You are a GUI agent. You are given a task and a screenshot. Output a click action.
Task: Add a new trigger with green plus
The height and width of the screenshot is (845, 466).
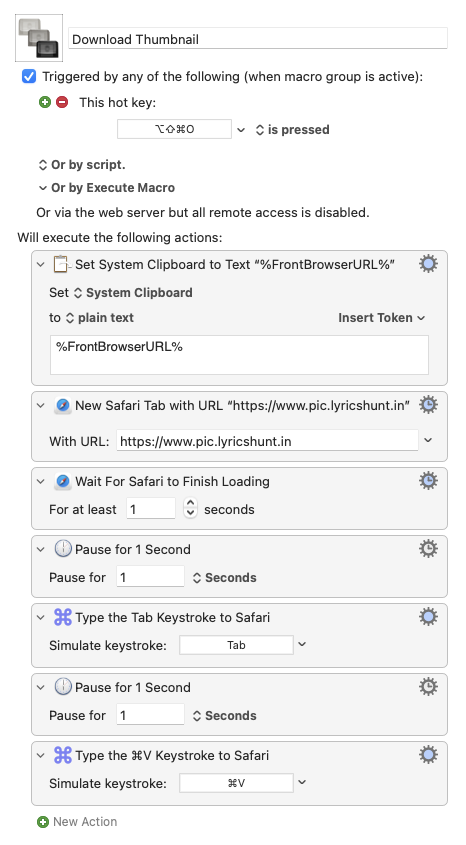(x=45, y=102)
